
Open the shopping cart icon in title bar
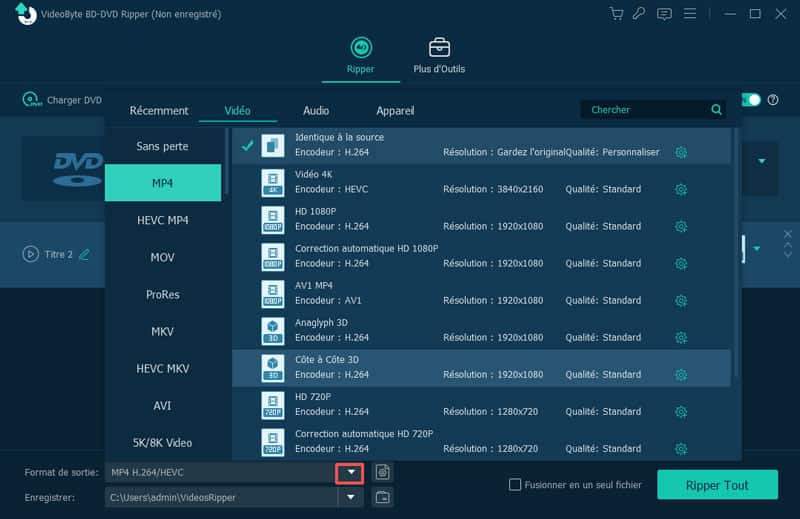[616, 14]
